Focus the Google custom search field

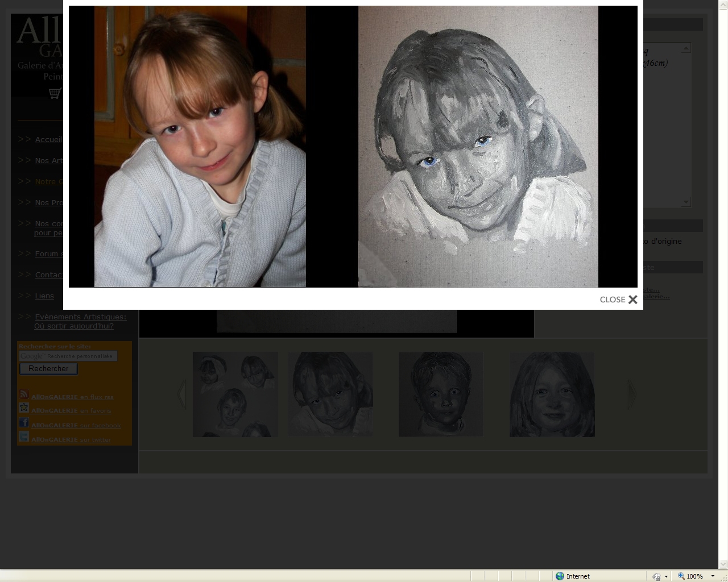click(68, 356)
